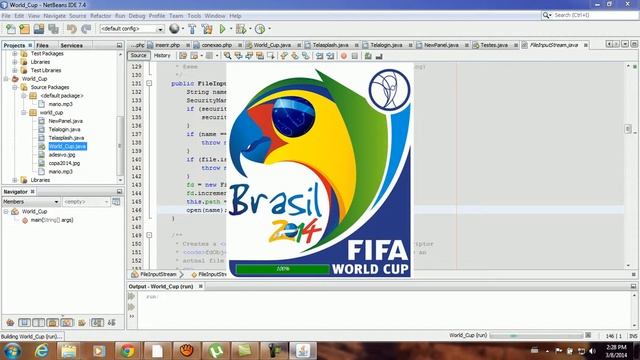Click the Clean and Build broom icon
This screenshot has width=640, height=360.
tap(207, 29)
